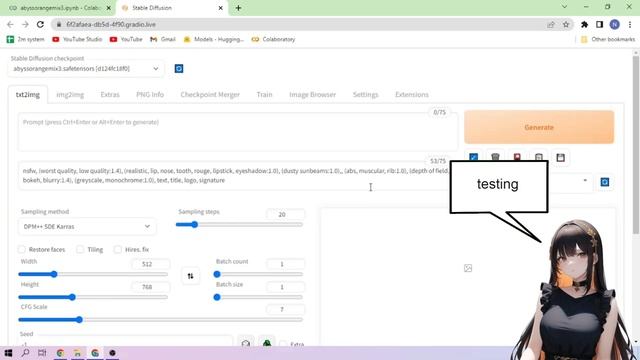Enable Restore faces checkbox
This screenshot has height=360, width=640.
click(22, 249)
